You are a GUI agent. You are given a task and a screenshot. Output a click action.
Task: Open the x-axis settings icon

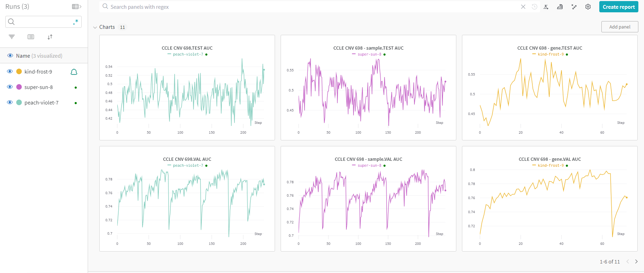pos(546,7)
